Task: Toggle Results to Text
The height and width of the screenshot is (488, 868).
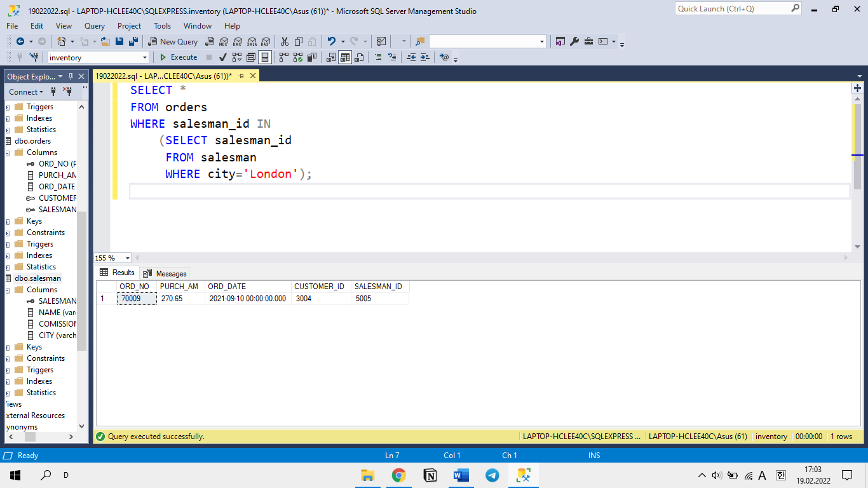Action: pyautogui.click(x=331, y=57)
